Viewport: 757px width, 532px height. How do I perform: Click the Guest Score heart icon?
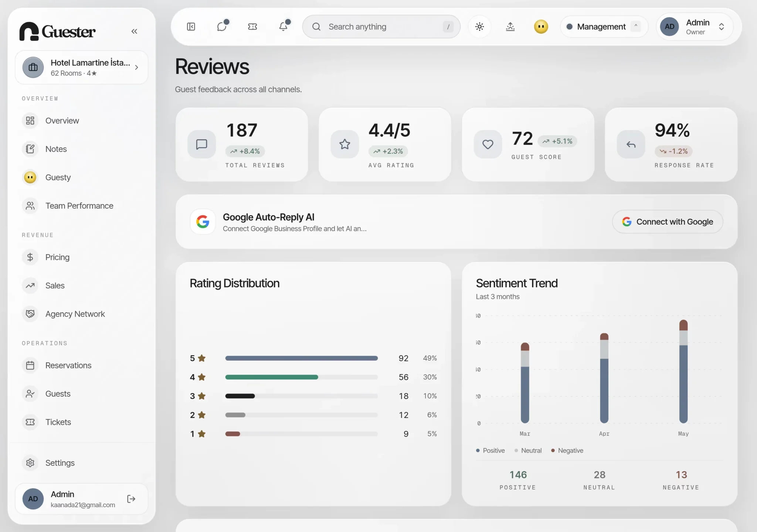[x=488, y=144]
